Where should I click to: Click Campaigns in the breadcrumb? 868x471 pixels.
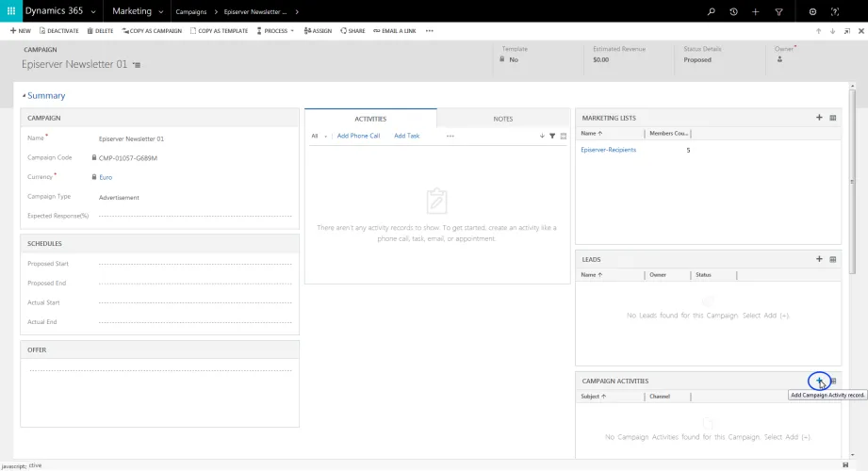191,11
